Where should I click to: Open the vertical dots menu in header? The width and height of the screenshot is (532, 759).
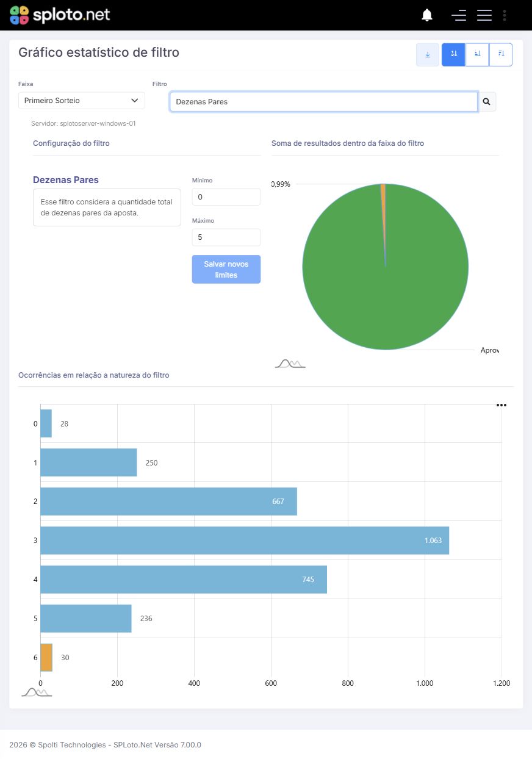(x=505, y=15)
